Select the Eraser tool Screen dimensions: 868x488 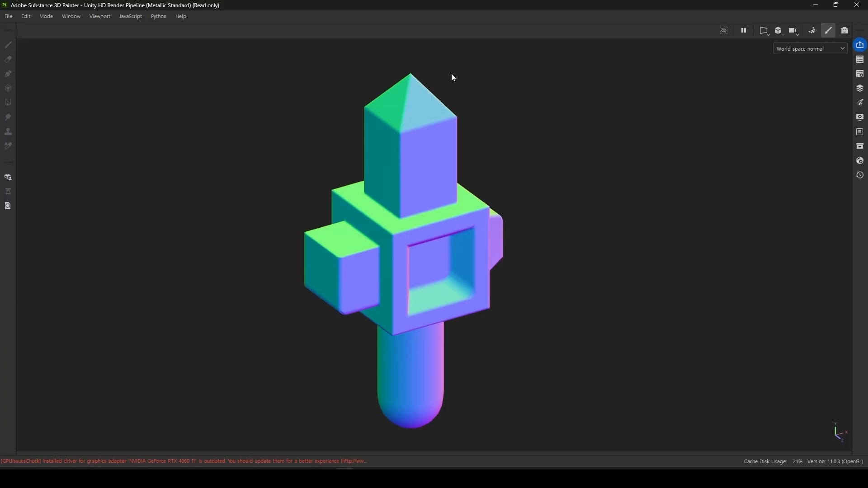pyautogui.click(x=8, y=60)
